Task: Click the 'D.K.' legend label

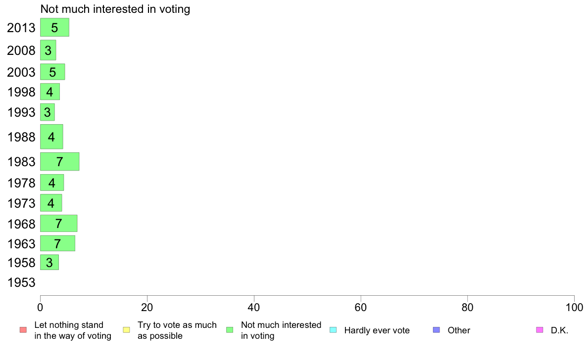Action: pos(559,330)
